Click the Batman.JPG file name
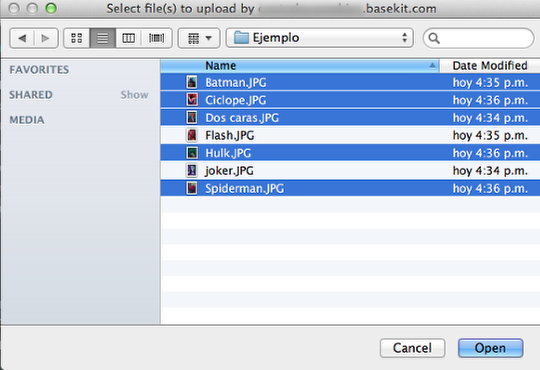The image size is (540, 370). (236, 83)
